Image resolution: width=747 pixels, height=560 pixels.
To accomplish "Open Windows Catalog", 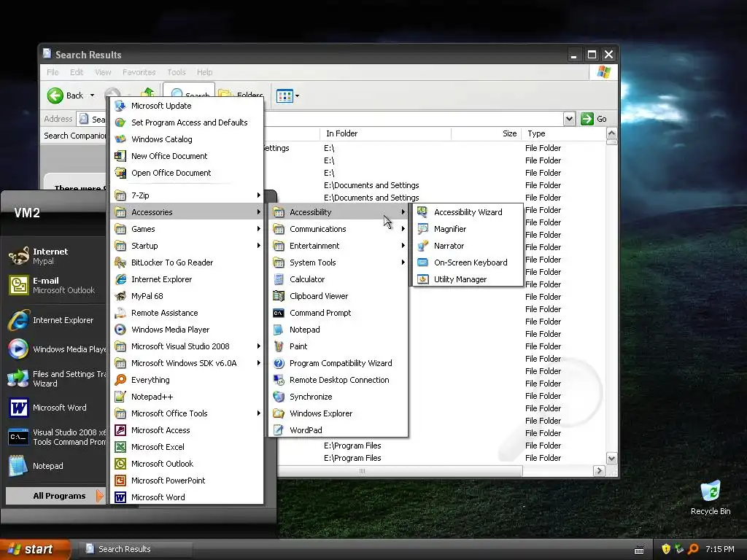I will coord(187,139).
